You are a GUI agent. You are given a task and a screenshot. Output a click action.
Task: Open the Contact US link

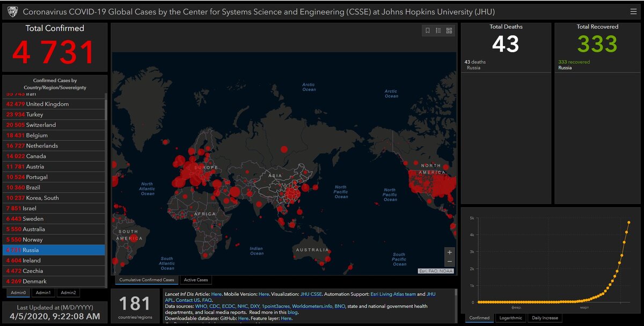pos(187,300)
